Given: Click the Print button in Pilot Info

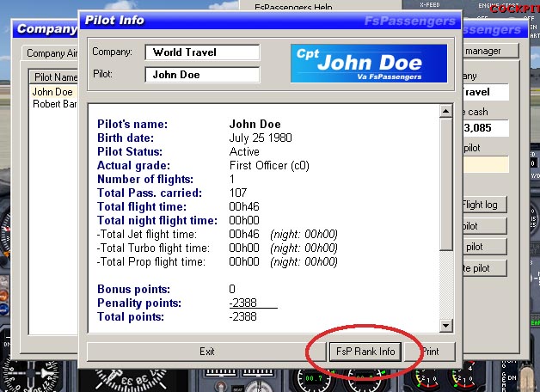Looking at the screenshot, I should 430,352.
